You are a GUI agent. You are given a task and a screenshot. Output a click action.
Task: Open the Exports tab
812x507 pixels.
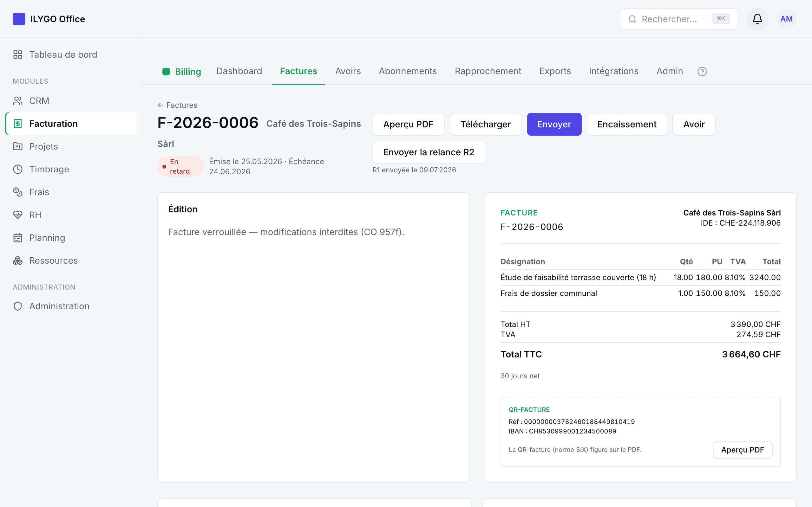pos(555,71)
